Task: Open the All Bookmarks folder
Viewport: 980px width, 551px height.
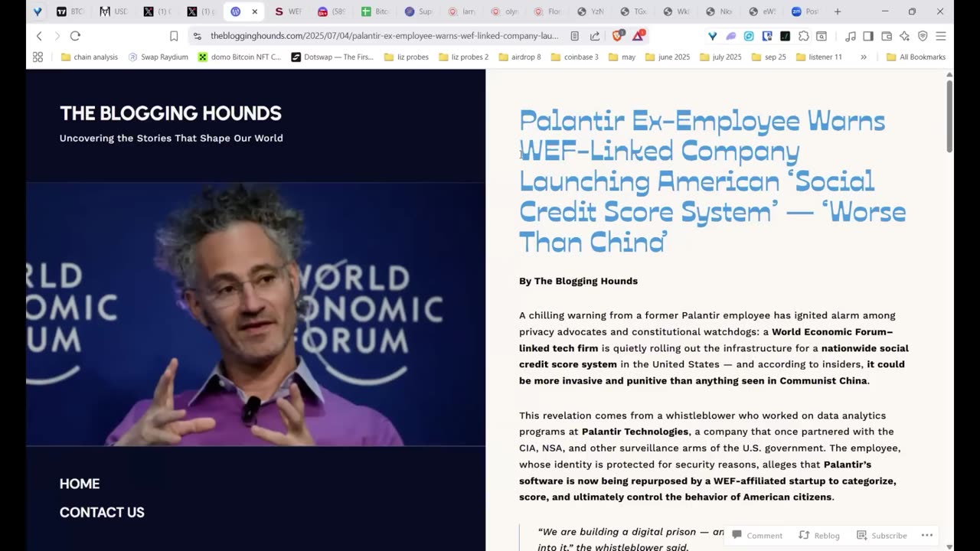Action: coord(916,57)
